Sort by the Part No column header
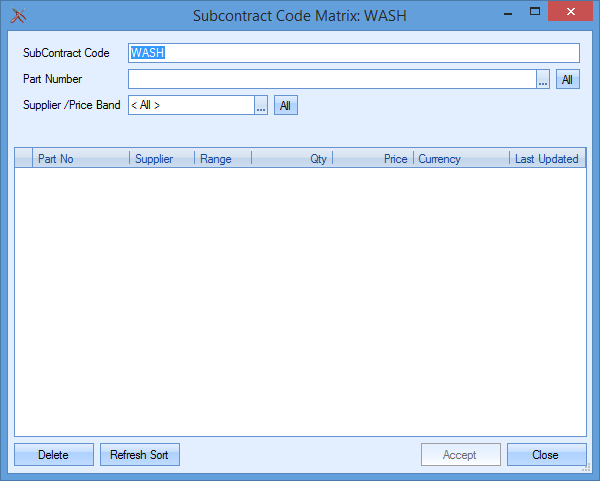This screenshot has width=600, height=481. click(x=80, y=159)
